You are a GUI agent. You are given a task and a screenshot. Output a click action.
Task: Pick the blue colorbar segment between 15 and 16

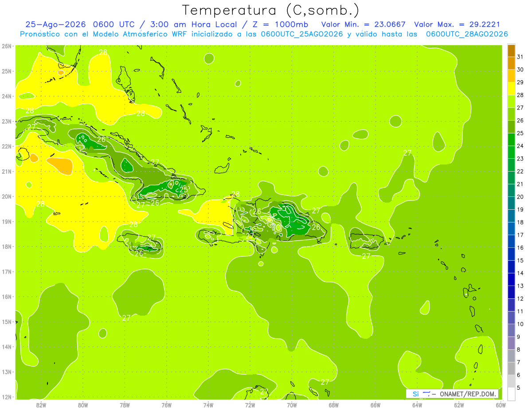511,254
